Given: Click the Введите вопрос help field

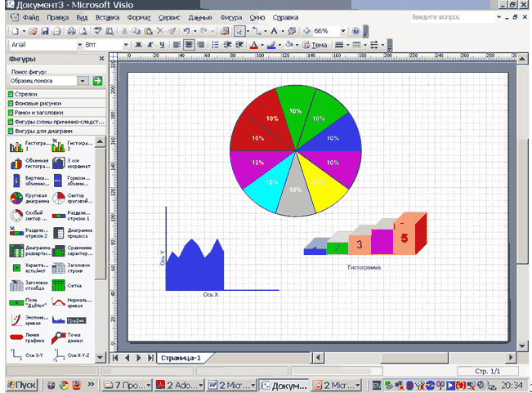Looking at the screenshot, I should pyautogui.click(x=452, y=17).
